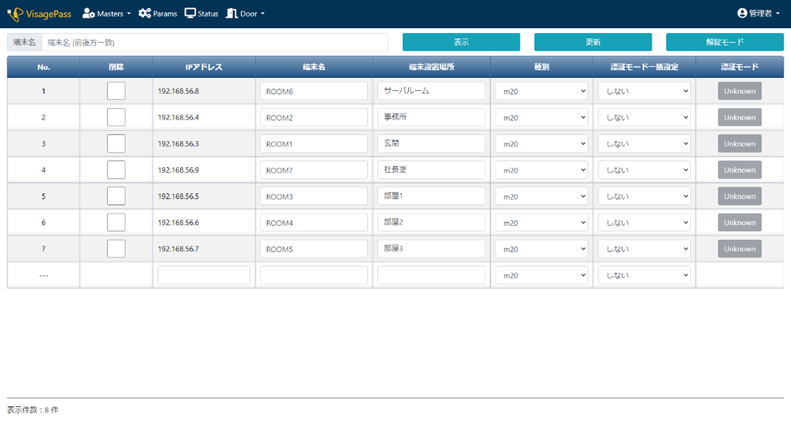Click the 解錠モード button
Screen dimensions: 791x427
tap(724, 42)
